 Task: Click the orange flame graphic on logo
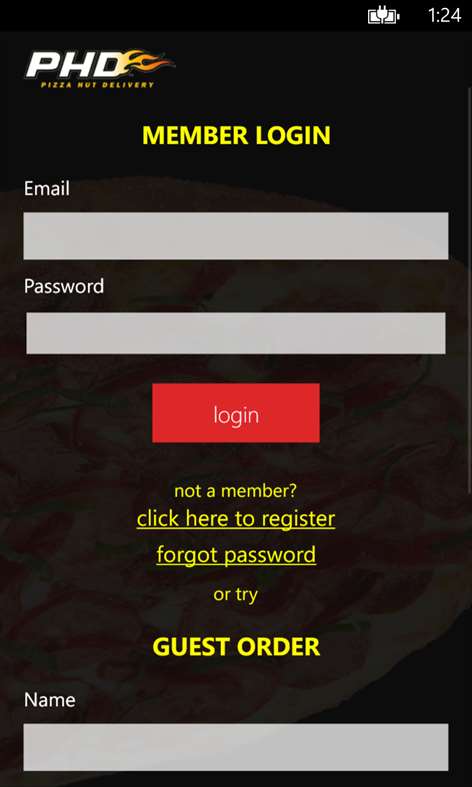click(148, 62)
